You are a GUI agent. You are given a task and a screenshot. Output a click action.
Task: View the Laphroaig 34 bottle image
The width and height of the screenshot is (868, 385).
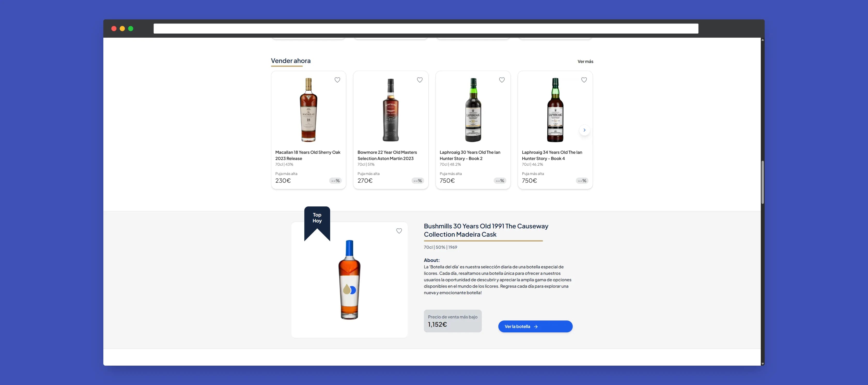click(555, 110)
